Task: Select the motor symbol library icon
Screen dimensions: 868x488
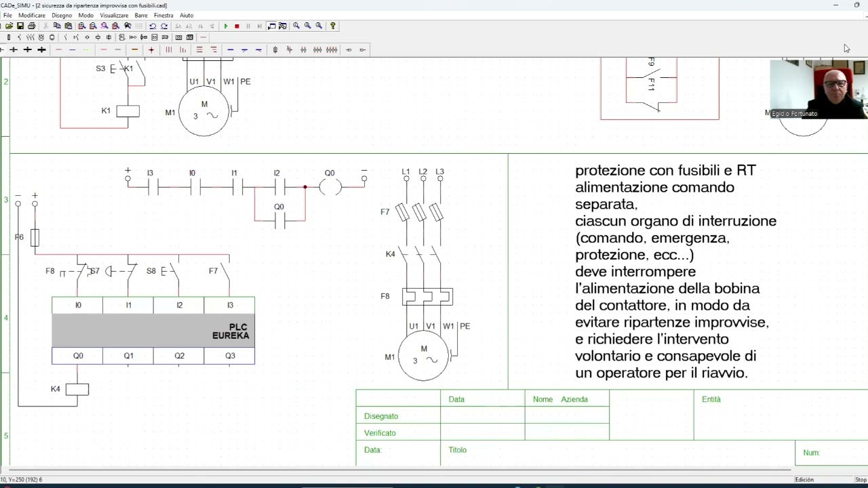Action: point(41,37)
